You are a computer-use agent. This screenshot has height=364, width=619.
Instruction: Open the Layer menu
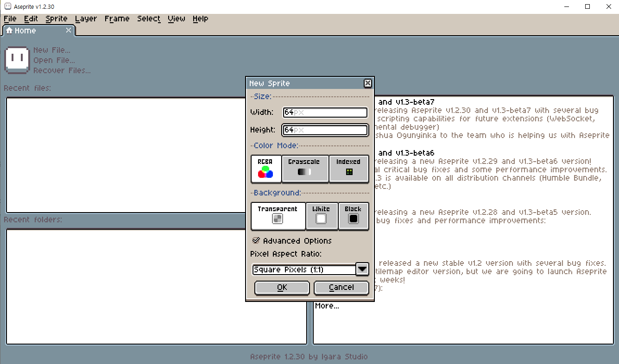(86, 19)
